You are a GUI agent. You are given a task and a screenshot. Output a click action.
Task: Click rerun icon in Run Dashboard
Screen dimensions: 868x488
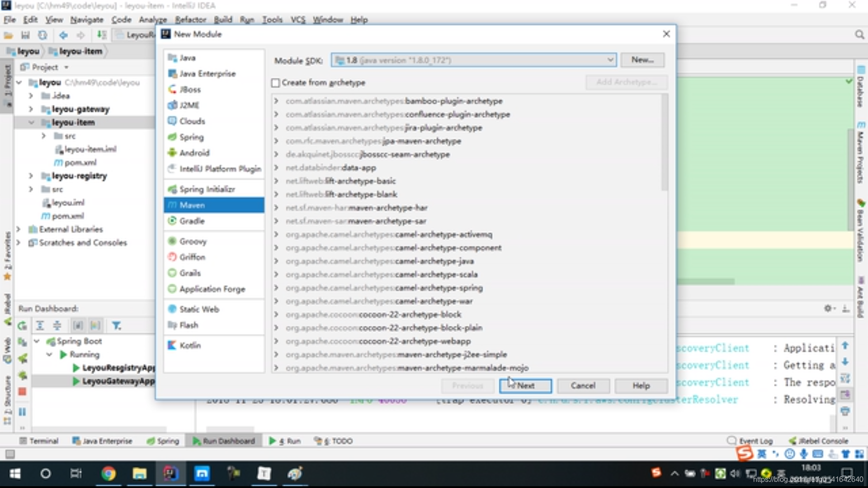pos(22,325)
